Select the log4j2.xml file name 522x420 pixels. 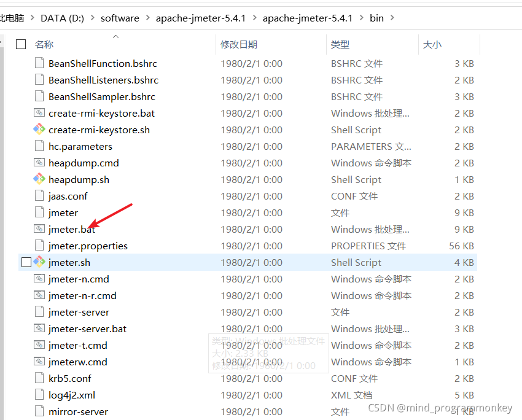(72, 395)
